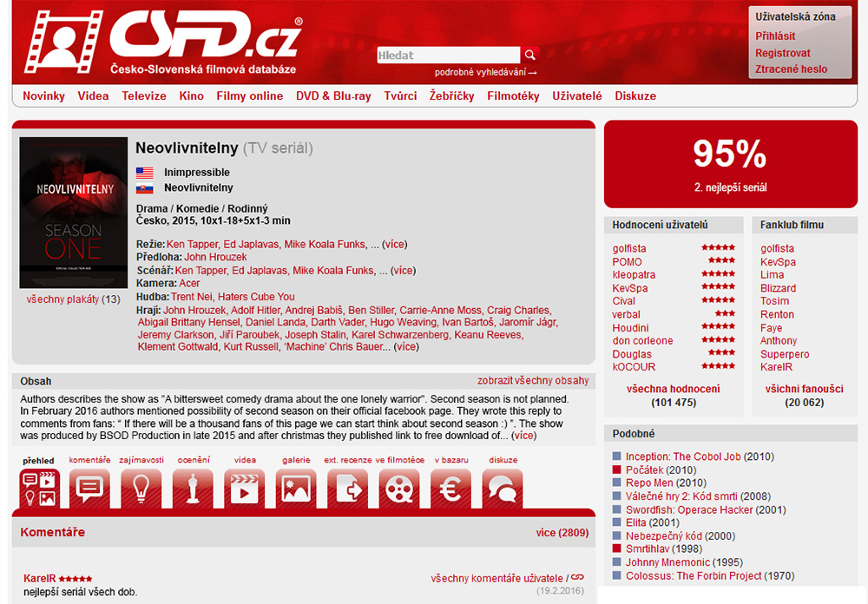Viewport: 868px width, 604px height.
Task: Open the Žebříčky menu item
Action: [x=451, y=95]
